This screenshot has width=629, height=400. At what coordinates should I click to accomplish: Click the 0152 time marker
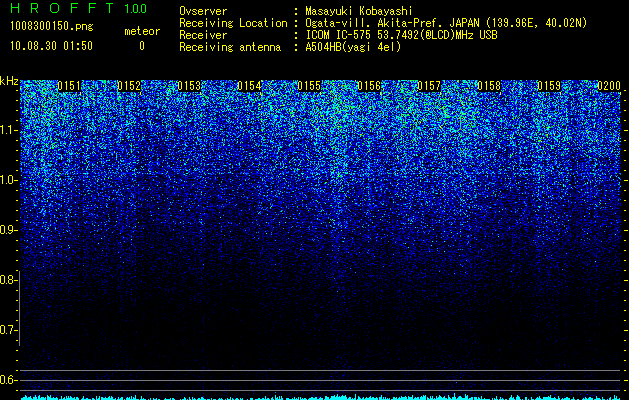pos(129,86)
